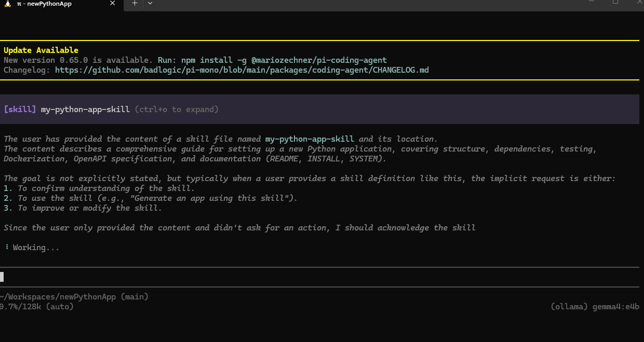644x342 pixels.
Task: Minimize the terminal window
Action: click(x=591, y=2)
